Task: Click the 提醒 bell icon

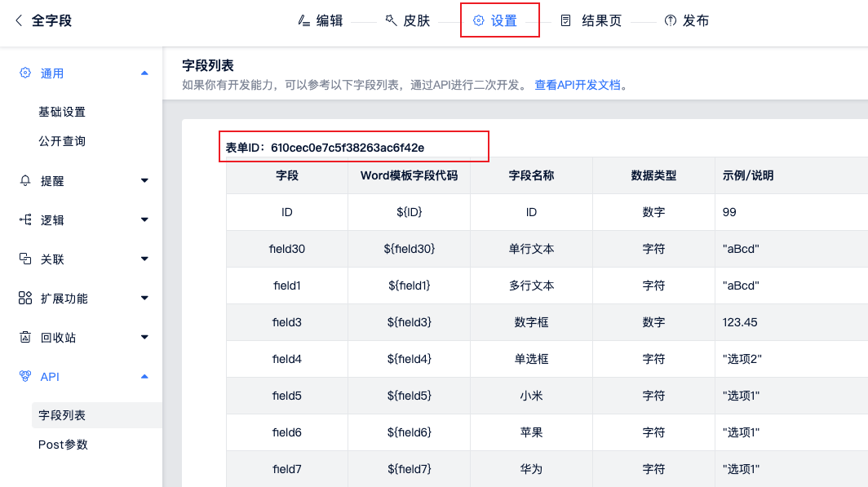Action: pos(25,180)
